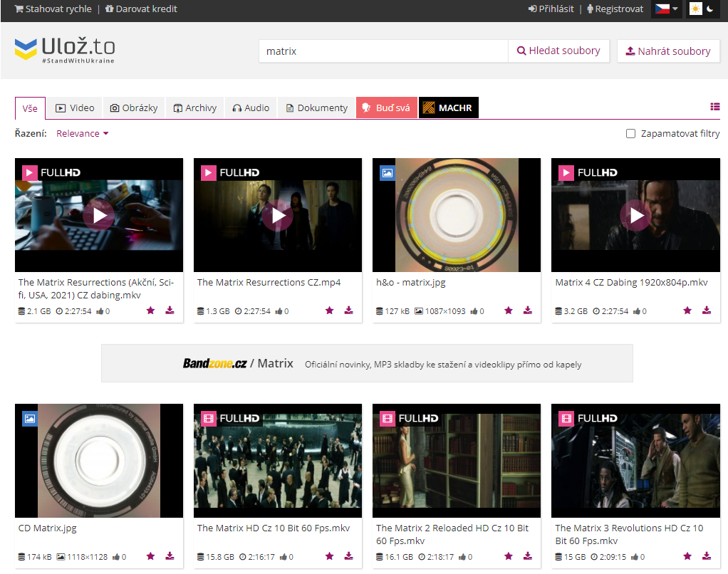The width and height of the screenshot is (728, 574).
Task: Open the Czech flag language dropdown
Action: click(x=666, y=9)
